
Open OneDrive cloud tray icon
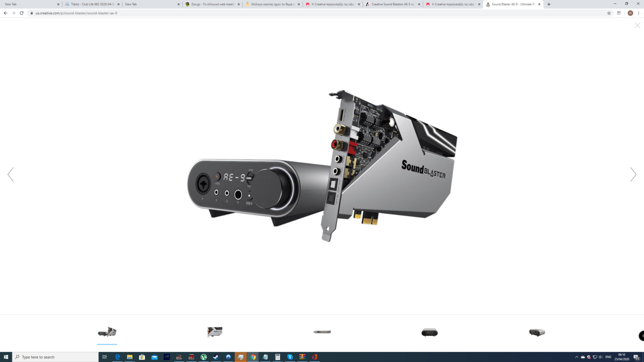583,357
